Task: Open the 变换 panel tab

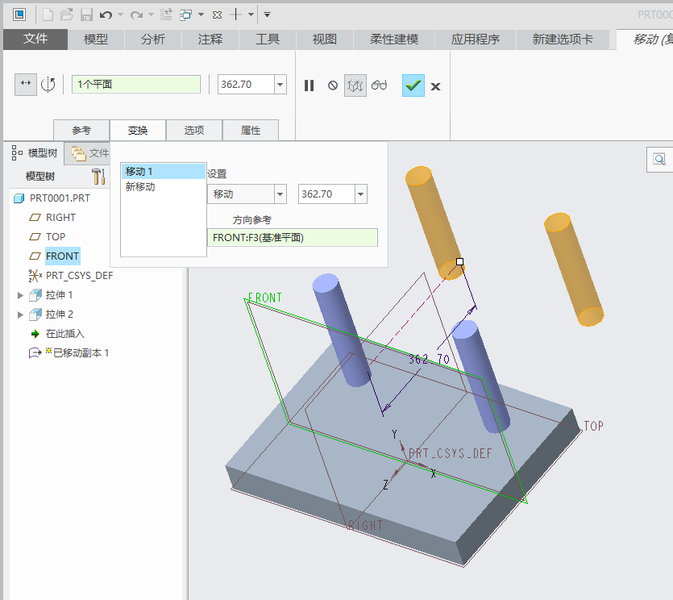Action: click(138, 130)
